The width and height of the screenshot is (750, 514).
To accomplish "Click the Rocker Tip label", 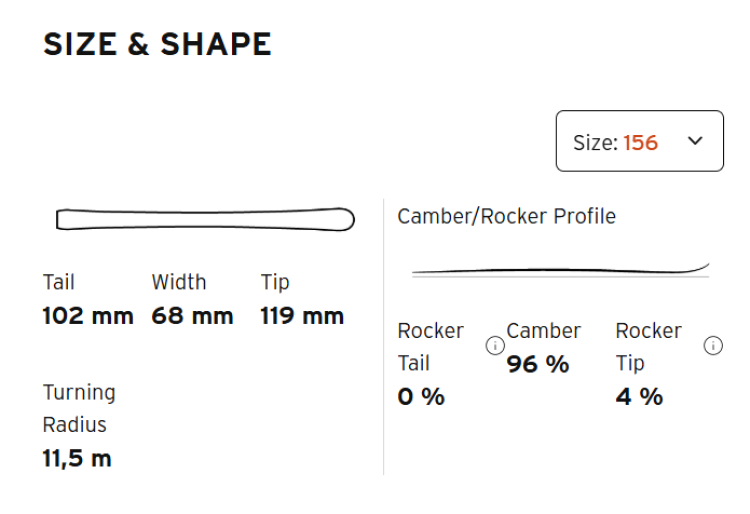I will click(x=648, y=346).
